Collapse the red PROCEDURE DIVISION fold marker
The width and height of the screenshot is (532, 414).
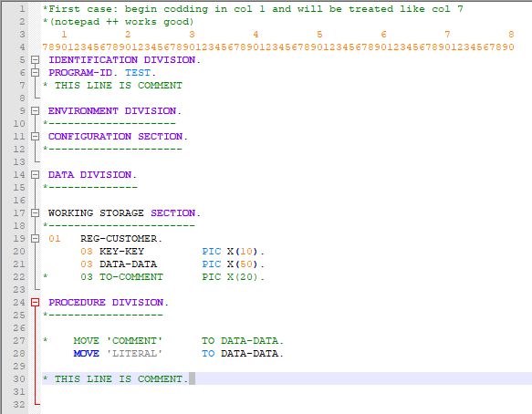point(35,303)
